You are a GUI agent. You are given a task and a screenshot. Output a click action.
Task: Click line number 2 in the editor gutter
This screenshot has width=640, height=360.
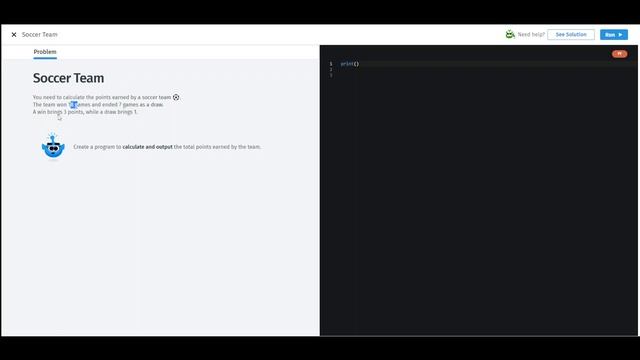[331, 69]
